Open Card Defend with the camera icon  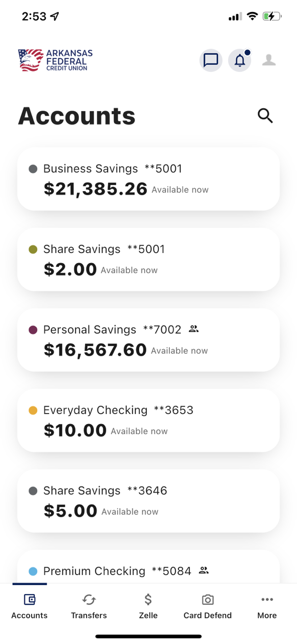pyautogui.click(x=208, y=600)
